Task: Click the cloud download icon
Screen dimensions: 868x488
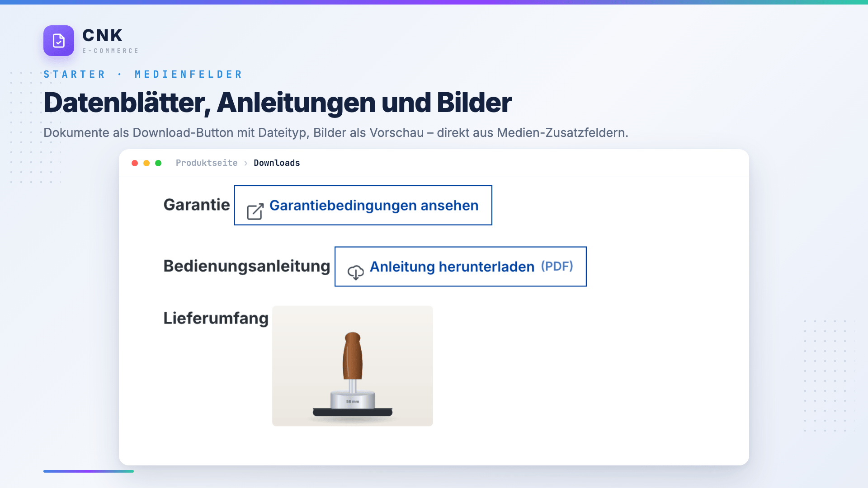Action: 355,272
